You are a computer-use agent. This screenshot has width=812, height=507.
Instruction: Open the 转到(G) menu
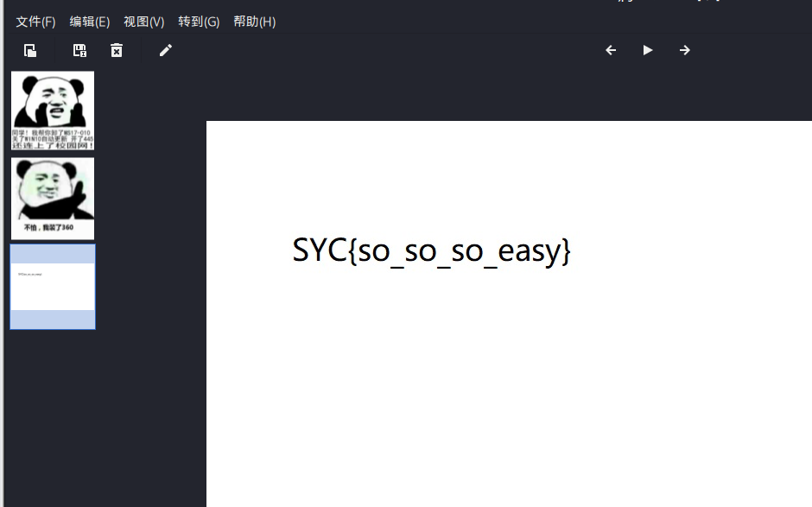pyautogui.click(x=199, y=22)
